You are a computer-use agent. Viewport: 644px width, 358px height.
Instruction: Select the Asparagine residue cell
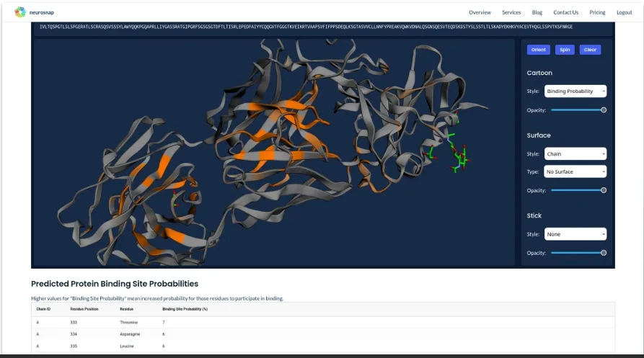[x=130, y=334]
